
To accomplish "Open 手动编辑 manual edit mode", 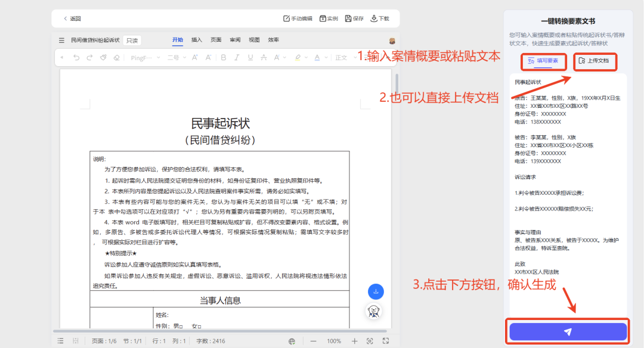I will coord(298,18).
